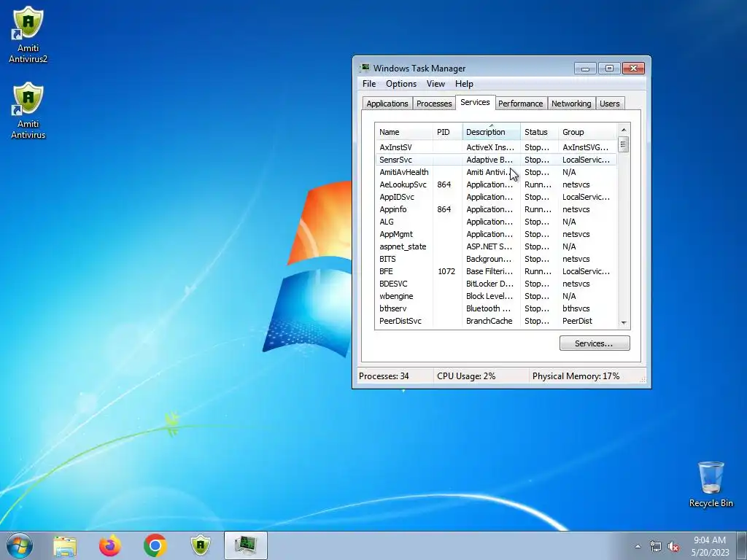Switch to the Performance tab
747x560 pixels.
click(520, 104)
